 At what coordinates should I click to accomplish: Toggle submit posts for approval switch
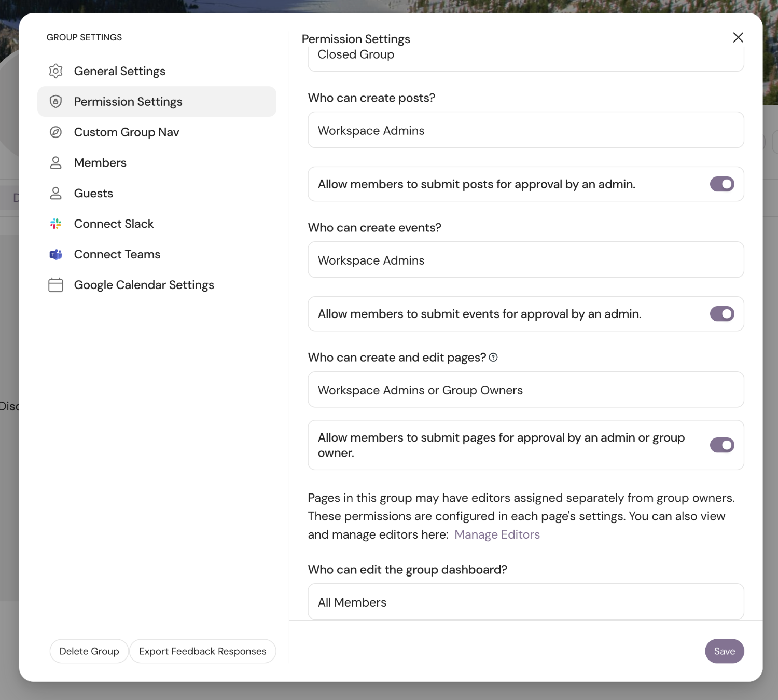pos(722,184)
